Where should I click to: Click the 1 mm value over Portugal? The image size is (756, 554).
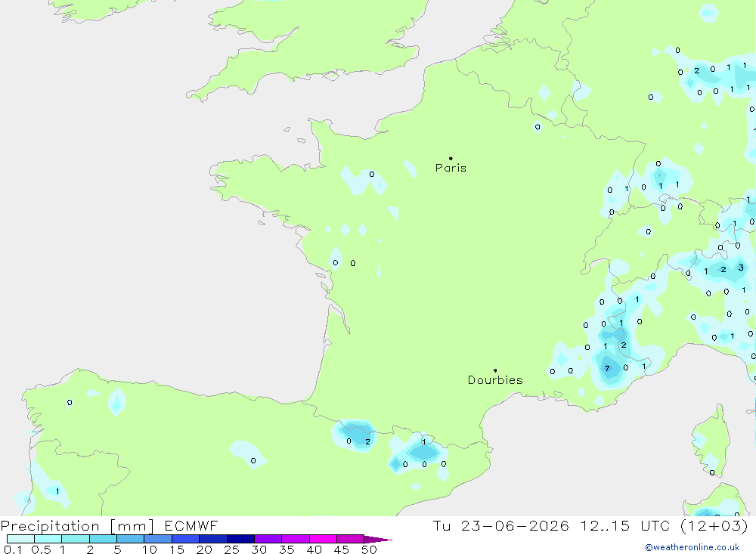click(x=57, y=491)
